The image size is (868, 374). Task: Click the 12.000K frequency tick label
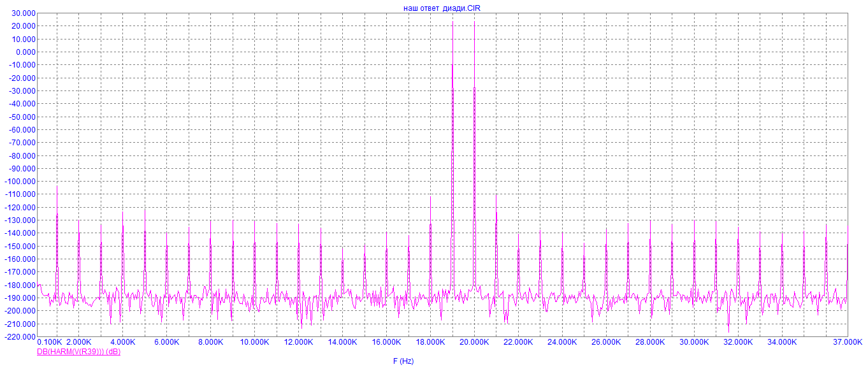click(299, 343)
